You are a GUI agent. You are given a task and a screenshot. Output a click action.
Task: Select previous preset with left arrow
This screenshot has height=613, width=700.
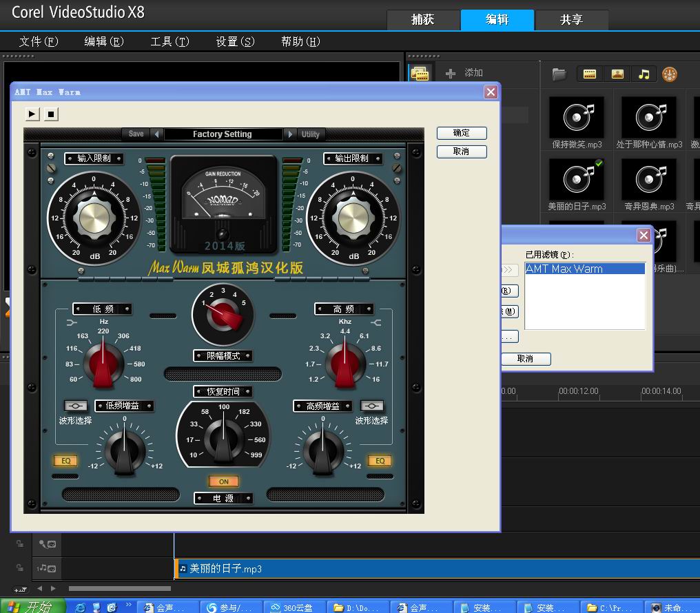(156, 134)
